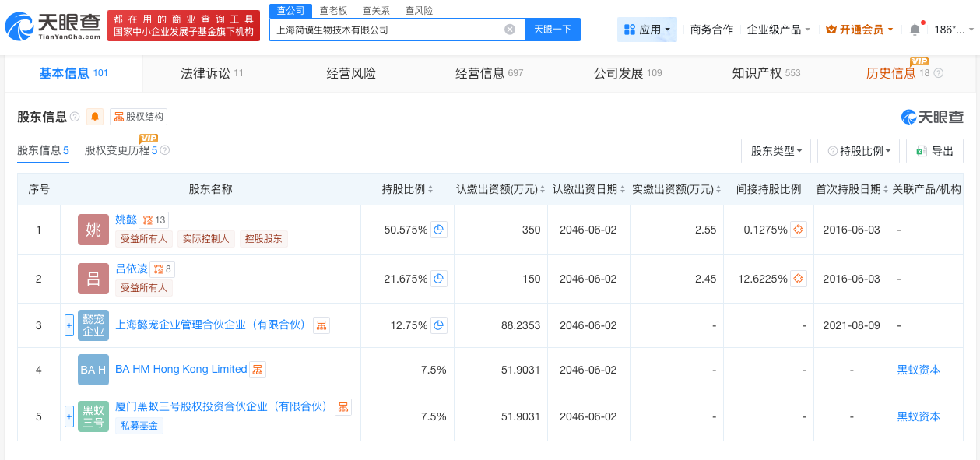Expand the 上海懿宠企业管理合伙企业 row
Image resolution: width=980 pixels, height=460 pixels.
click(x=69, y=325)
